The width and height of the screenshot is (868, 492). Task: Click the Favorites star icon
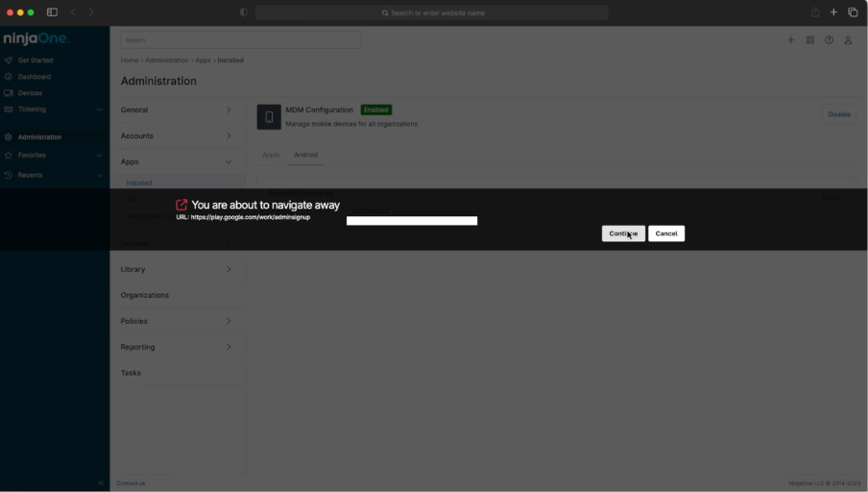(x=9, y=155)
